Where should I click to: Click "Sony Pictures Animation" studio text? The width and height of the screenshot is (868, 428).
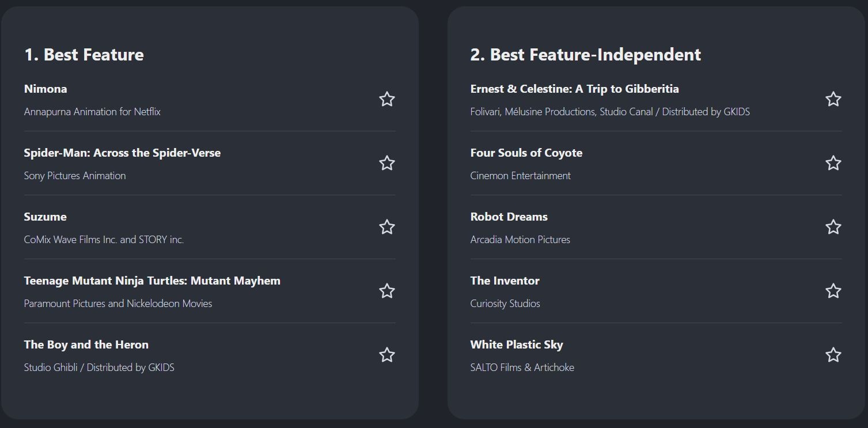point(75,176)
